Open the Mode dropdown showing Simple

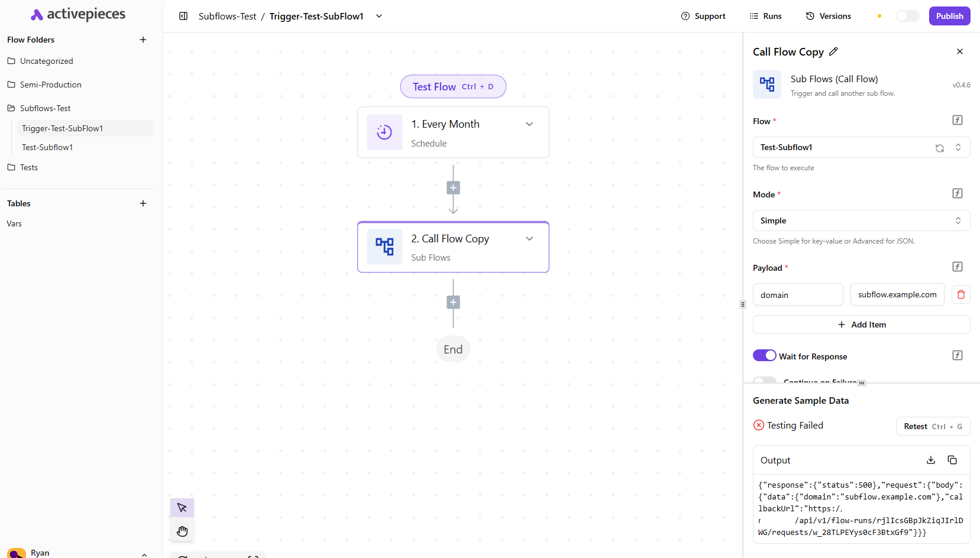click(861, 220)
